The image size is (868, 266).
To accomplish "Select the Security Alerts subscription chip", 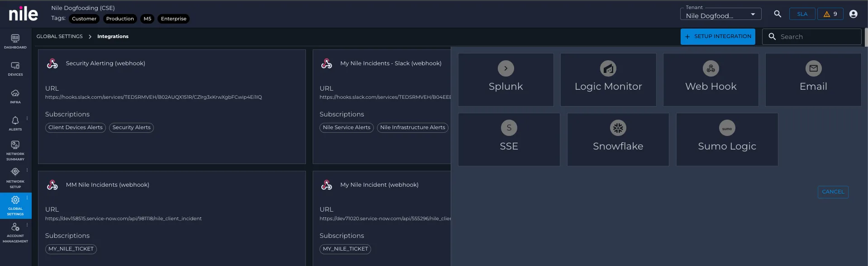I will pyautogui.click(x=131, y=128).
